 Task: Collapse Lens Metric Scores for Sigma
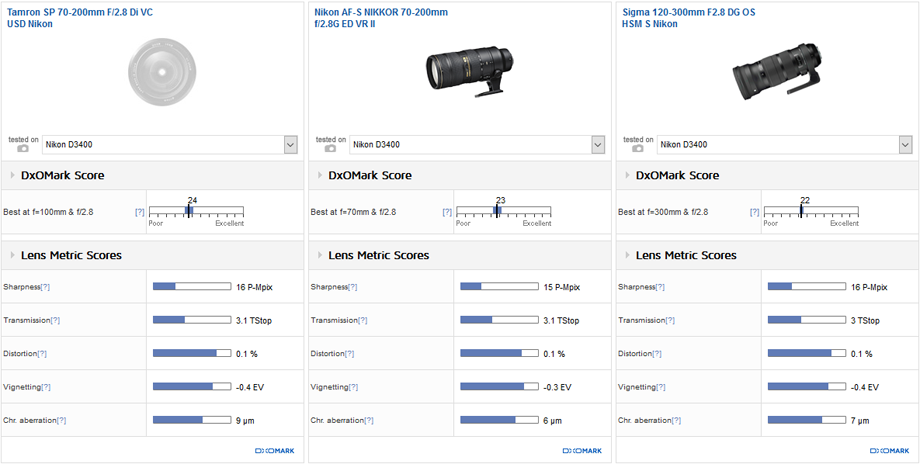point(627,255)
